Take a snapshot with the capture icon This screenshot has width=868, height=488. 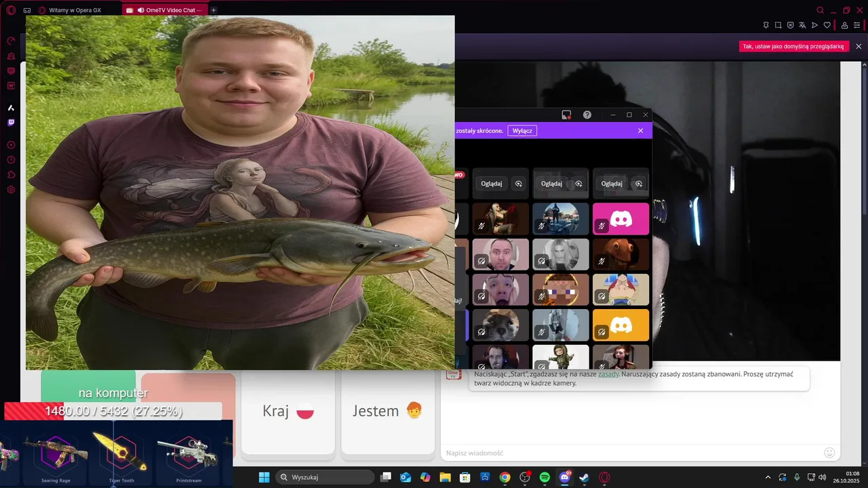(x=778, y=25)
